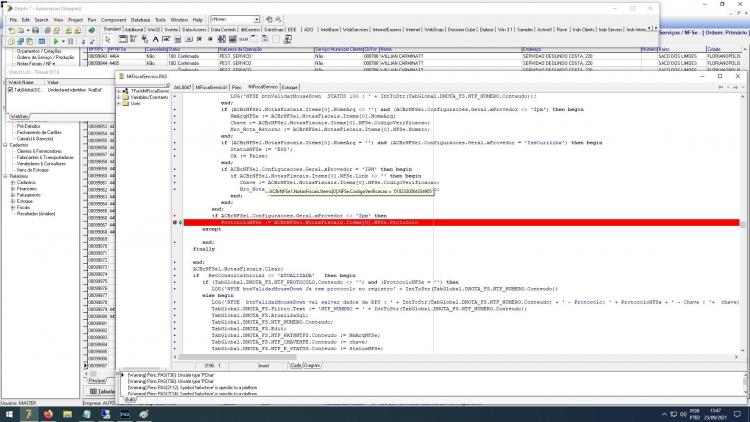Expand the Financeiro node under Relatórios
The image size is (750, 422).
pos(13,189)
